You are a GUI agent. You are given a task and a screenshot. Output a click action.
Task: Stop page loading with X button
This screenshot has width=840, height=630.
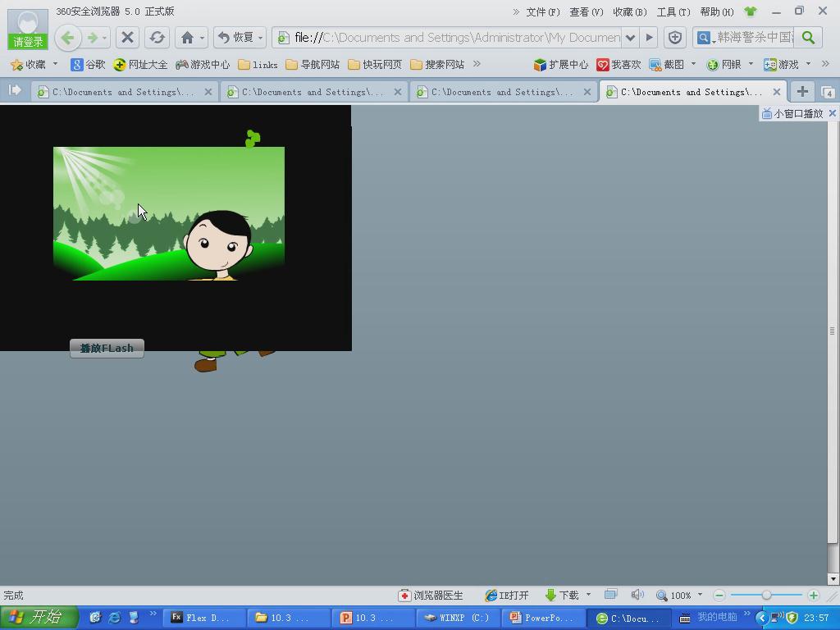(x=127, y=38)
